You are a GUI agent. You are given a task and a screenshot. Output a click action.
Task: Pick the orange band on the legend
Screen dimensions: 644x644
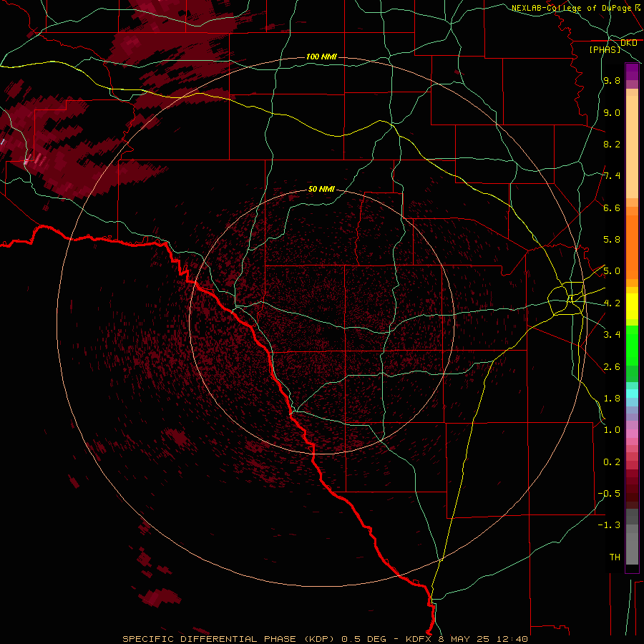(x=632, y=248)
